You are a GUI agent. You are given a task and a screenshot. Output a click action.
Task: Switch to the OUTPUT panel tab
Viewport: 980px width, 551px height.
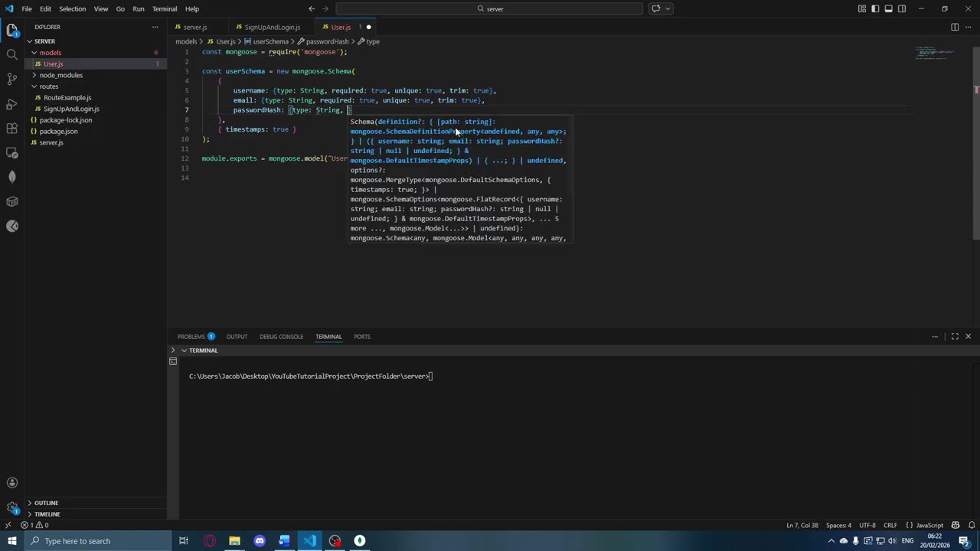point(237,337)
